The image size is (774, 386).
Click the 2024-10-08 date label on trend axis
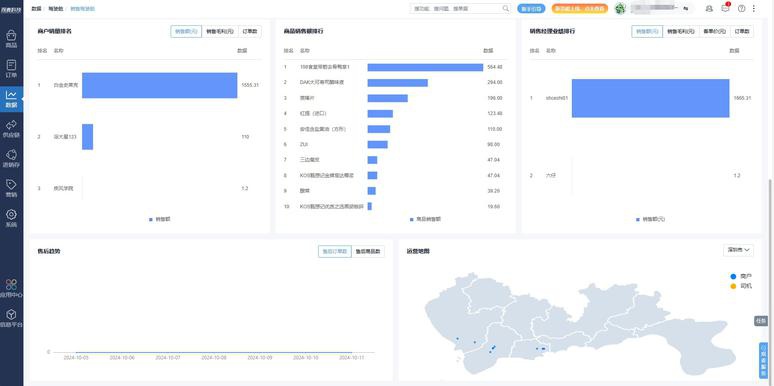214,357
